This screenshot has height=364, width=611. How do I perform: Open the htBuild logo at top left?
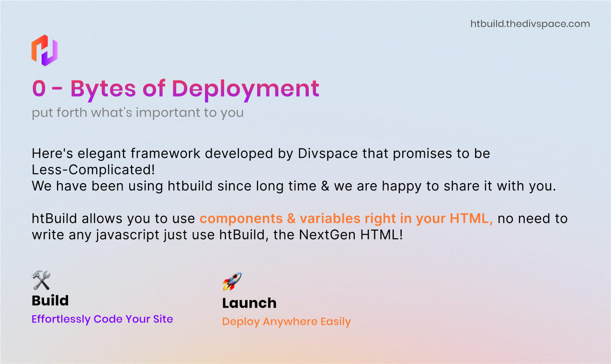(x=45, y=49)
